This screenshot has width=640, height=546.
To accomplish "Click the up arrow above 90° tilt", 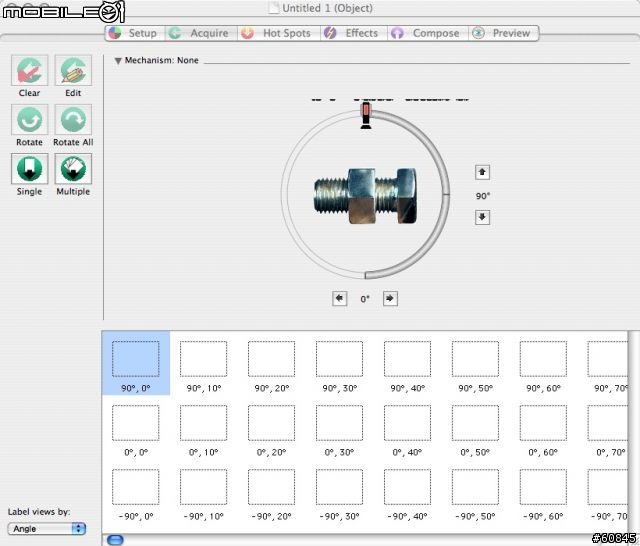I will (x=482, y=172).
